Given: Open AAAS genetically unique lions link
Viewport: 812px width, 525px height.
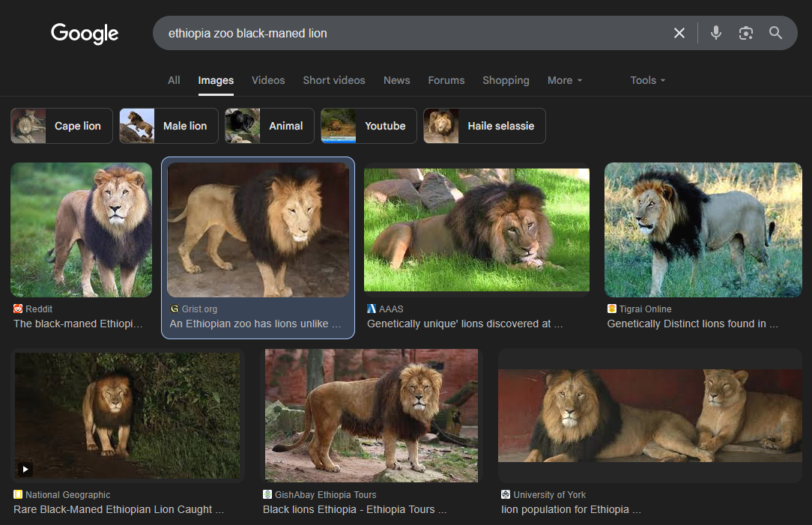Looking at the screenshot, I should [464, 324].
